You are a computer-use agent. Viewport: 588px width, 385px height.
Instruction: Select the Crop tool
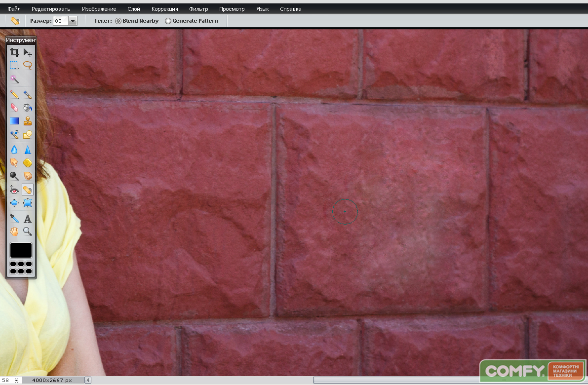(14, 52)
